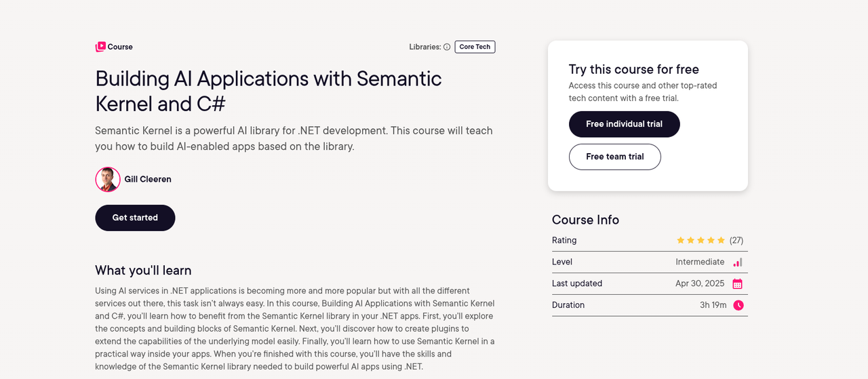The height and width of the screenshot is (379, 868).
Task: Click the Apr 30, 2025 date value
Action: click(700, 283)
